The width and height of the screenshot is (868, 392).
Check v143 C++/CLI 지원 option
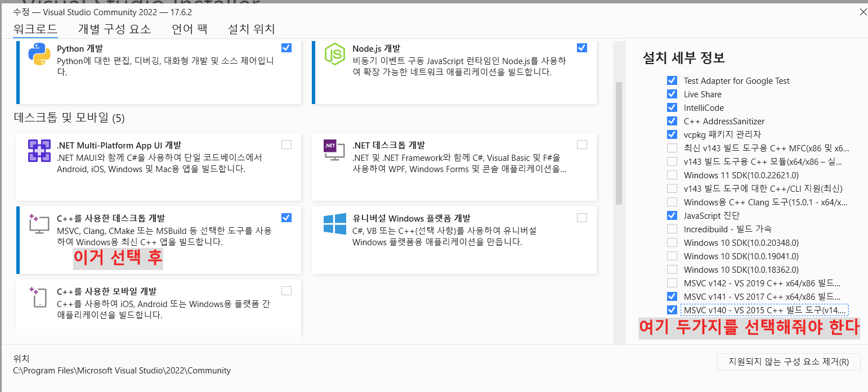672,188
